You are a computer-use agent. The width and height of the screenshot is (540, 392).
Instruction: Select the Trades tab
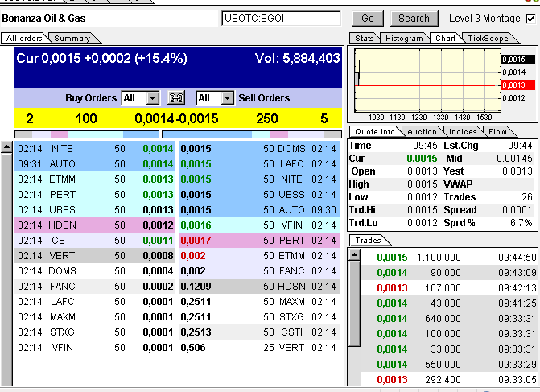(368, 240)
